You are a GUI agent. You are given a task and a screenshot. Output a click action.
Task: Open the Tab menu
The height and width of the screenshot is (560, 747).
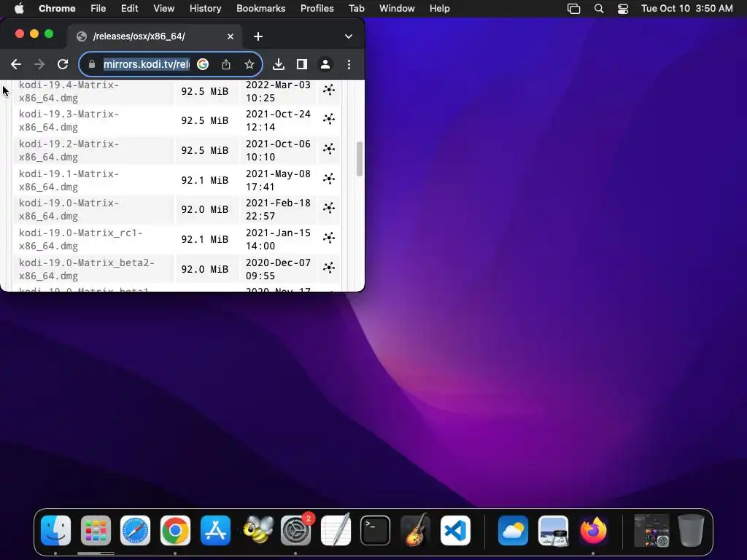tap(356, 9)
